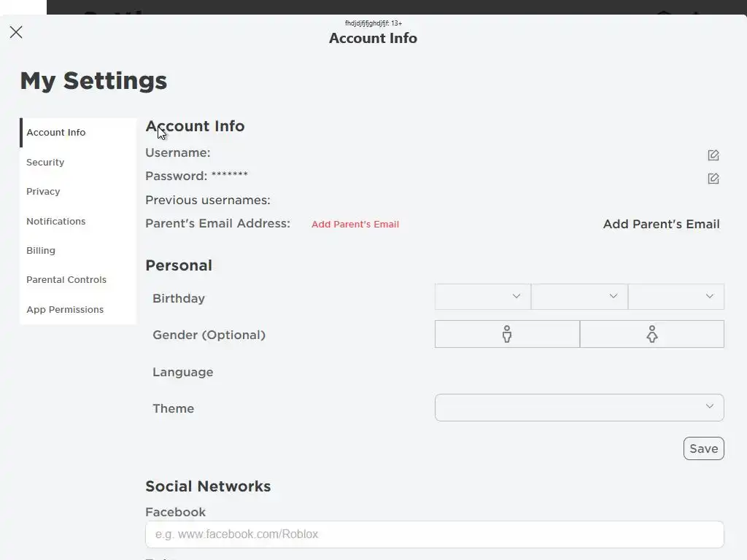This screenshot has width=747, height=560.
Task: Click the Facebook URL input field
Action: tap(434, 534)
